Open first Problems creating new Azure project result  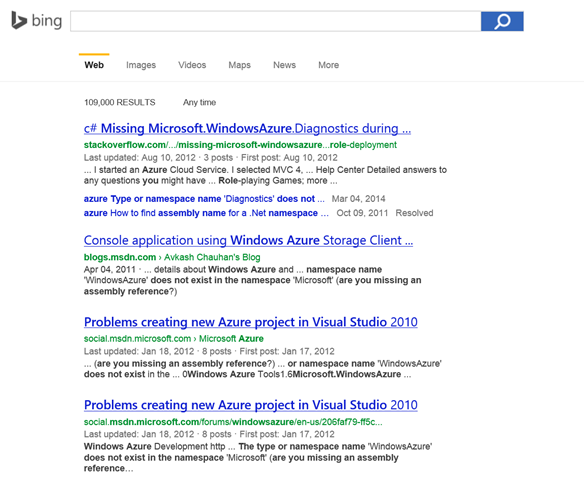click(251, 322)
